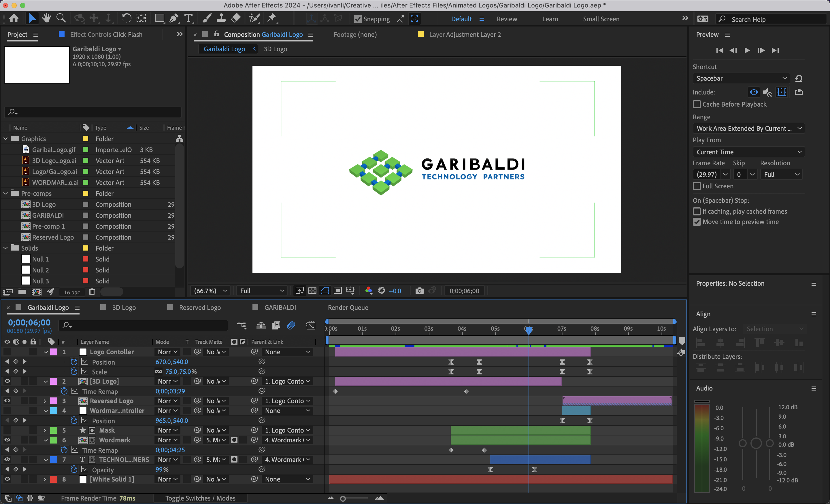Expand the Mask layer properties

[x=45, y=430]
